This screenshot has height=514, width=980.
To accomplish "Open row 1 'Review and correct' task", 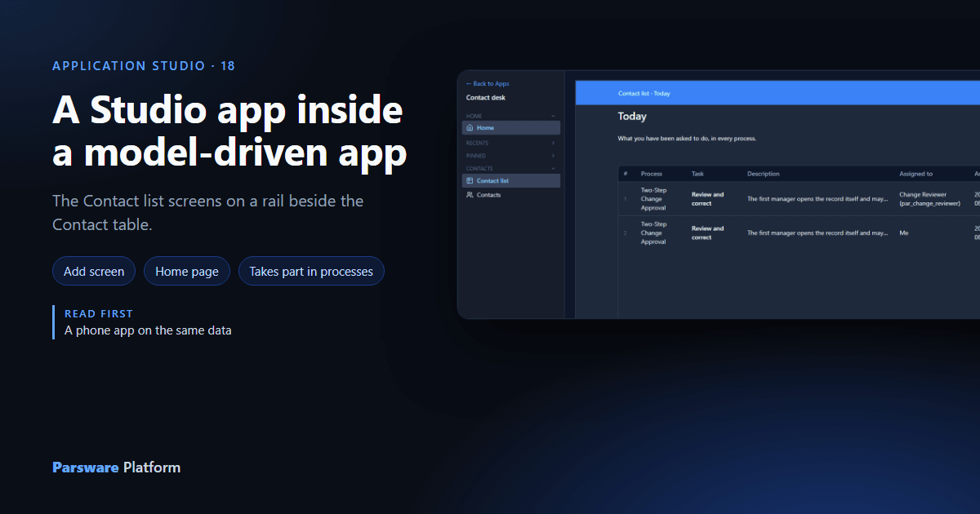I will click(707, 199).
